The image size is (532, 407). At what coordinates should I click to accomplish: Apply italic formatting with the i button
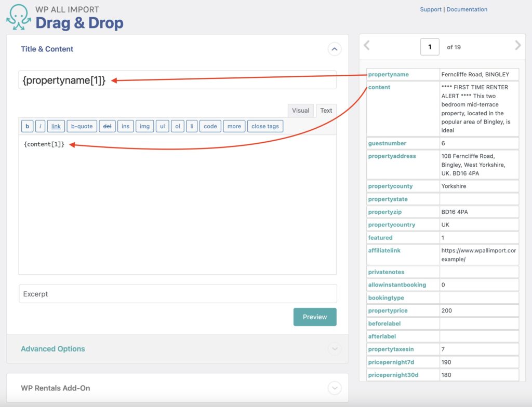pyautogui.click(x=40, y=126)
